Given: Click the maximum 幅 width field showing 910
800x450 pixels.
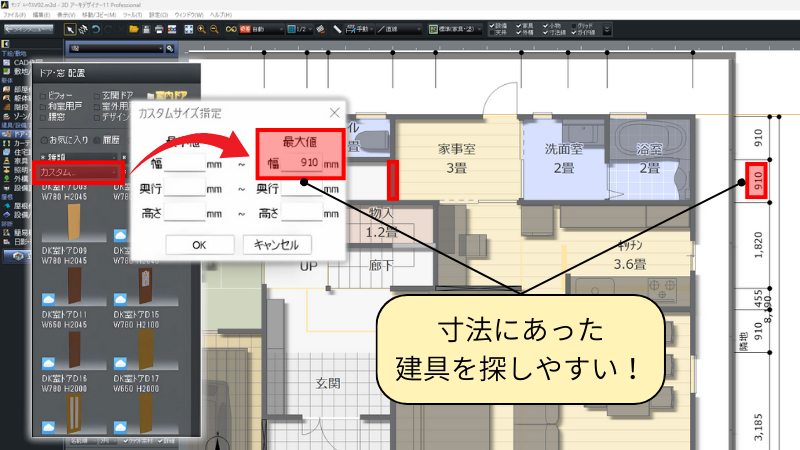Looking at the screenshot, I should (x=302, y=163).
